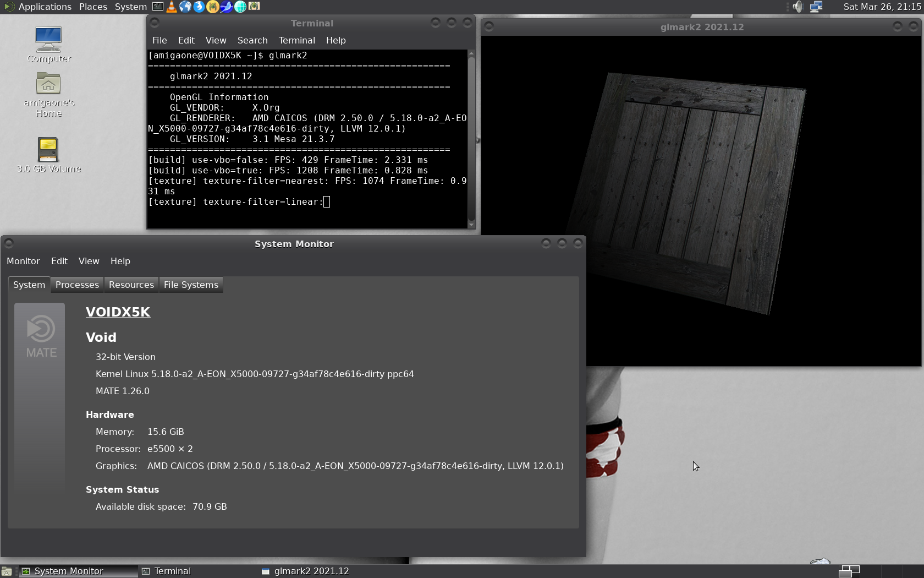Click the Terminal window menu button at top-left
Image resolution: width=924 pixels, height=578 pixels.
point(155,23)
